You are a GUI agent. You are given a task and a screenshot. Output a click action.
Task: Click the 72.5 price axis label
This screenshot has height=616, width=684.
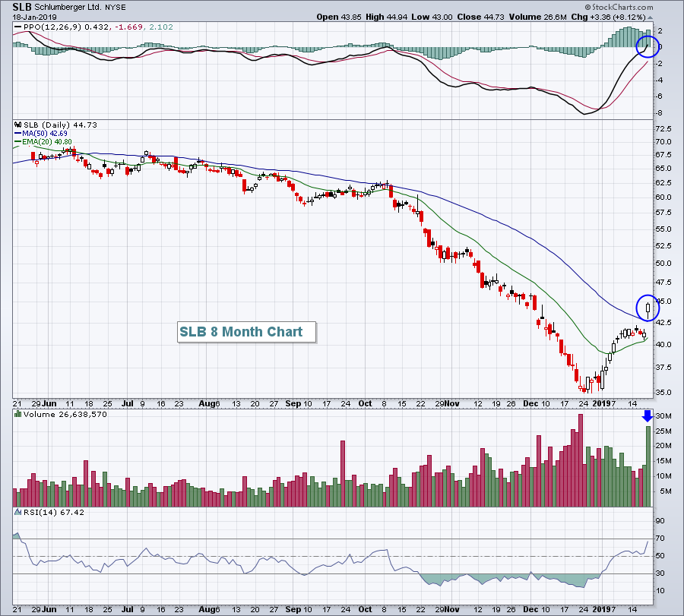tap(663, 129)
